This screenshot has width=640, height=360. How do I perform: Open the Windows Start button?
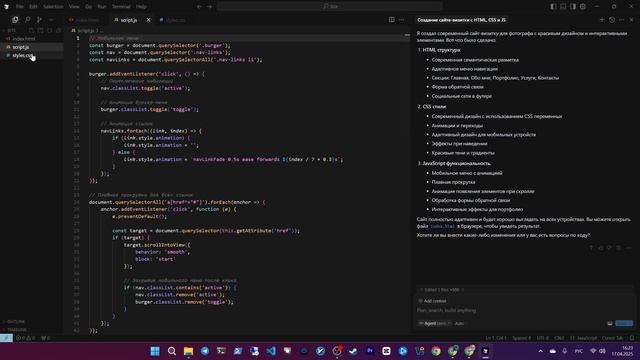click(155, 351)
